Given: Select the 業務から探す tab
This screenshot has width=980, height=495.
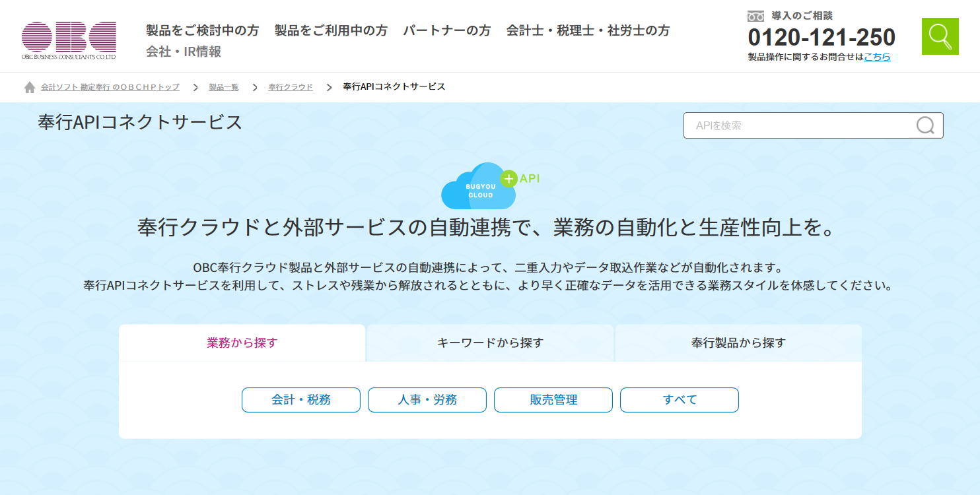Looking at the screenshot, I should point(242,343).
